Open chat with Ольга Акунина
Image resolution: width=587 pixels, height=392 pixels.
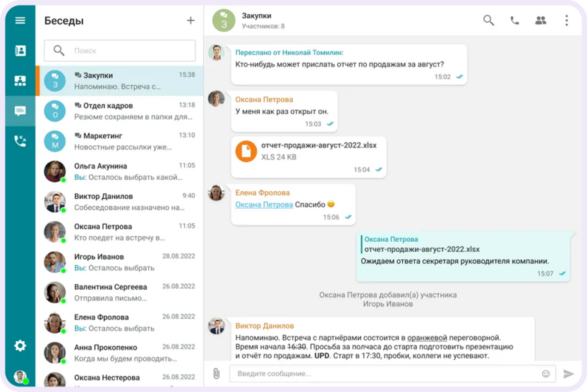[x=120, y=172]
